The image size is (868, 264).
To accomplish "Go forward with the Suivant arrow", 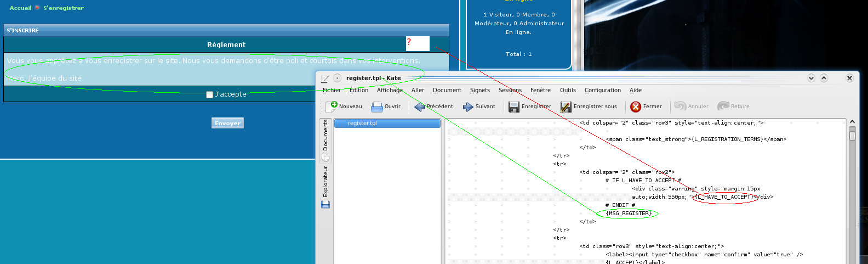I will 468,106.
